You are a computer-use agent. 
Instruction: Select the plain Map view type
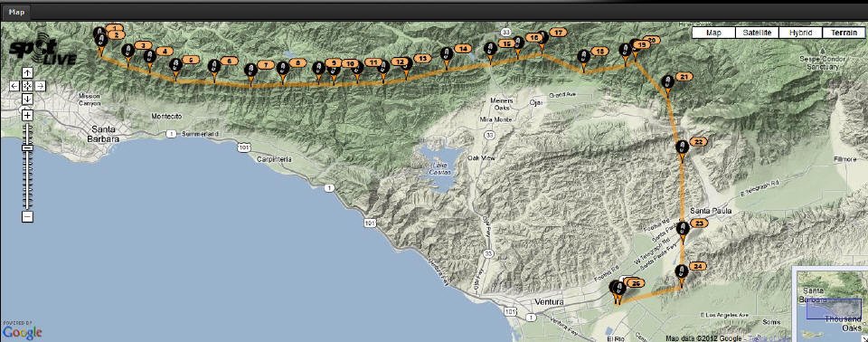click(713, 33)
